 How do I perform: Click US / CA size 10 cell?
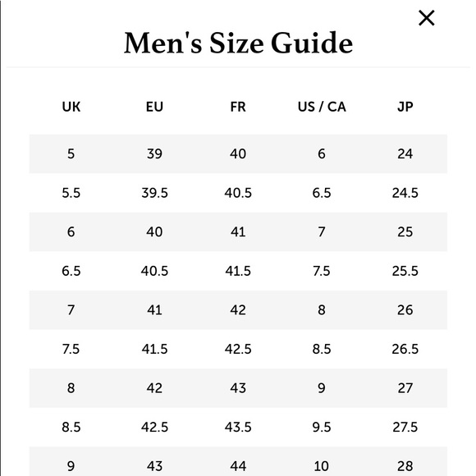322,466
